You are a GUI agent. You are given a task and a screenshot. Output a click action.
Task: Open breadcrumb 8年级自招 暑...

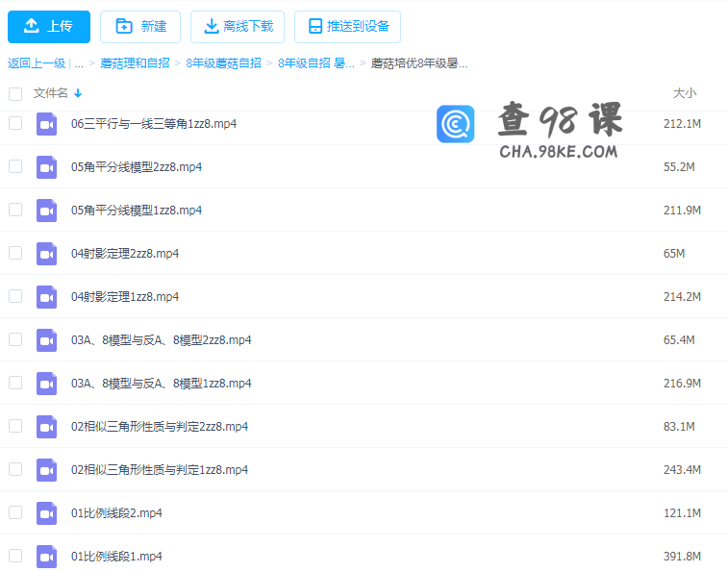(x=316, y=63)
